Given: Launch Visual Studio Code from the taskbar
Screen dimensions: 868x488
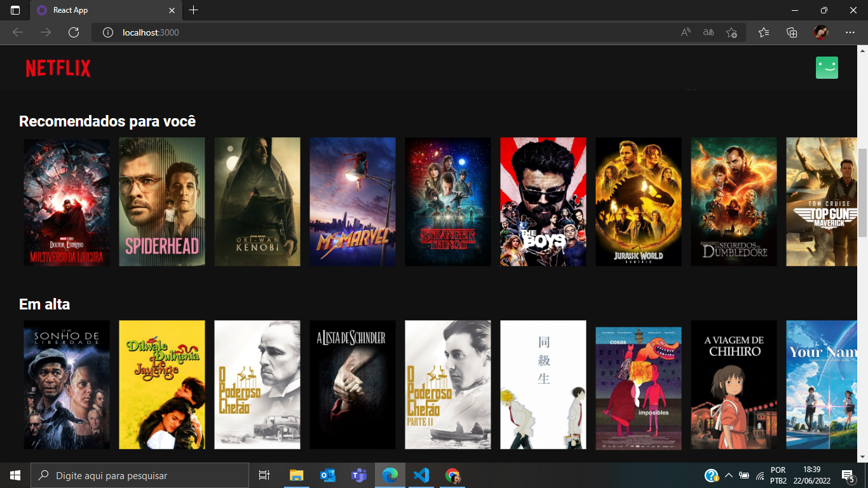Looking at the screenshot, I should click(421, 475).
